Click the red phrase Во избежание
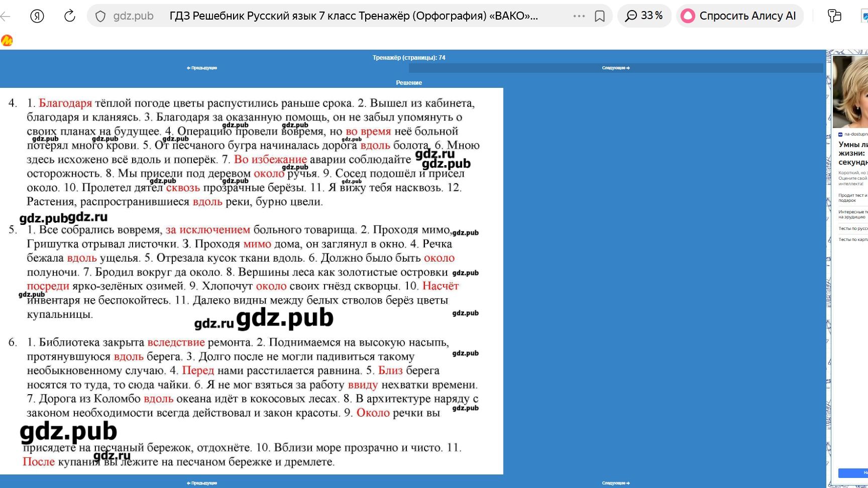Image resolution: width=868 pixels, height=488 pixels. coord(270,159)
